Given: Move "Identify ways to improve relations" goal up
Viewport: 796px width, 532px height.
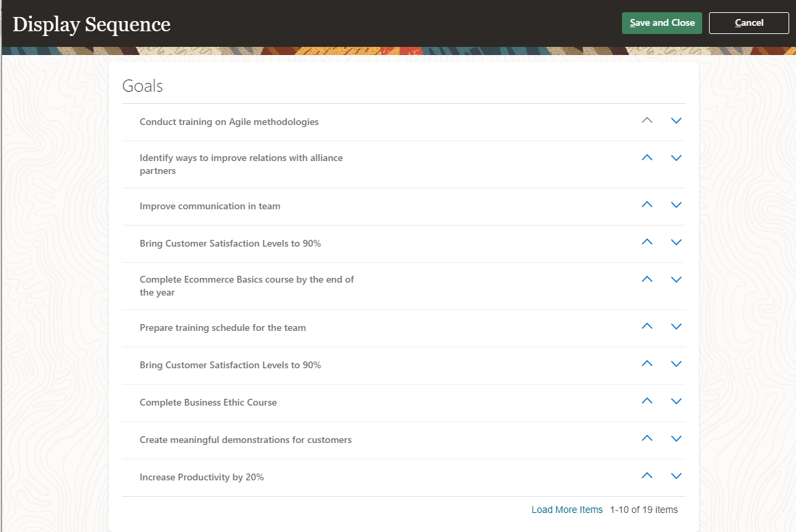Looking at the screenshot, I should pos(647,158).
